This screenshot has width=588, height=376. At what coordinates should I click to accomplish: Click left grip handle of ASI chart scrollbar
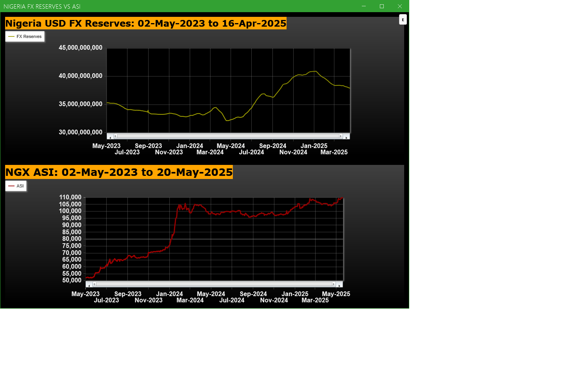[94, 284]
